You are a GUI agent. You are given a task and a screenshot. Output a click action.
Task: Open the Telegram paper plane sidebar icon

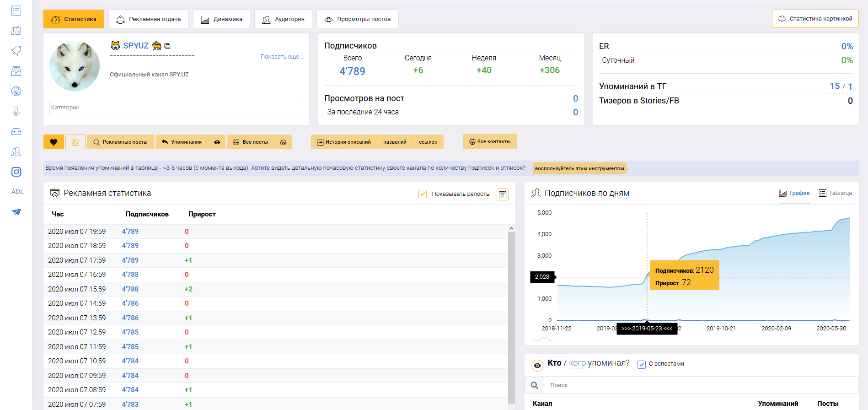16,212
